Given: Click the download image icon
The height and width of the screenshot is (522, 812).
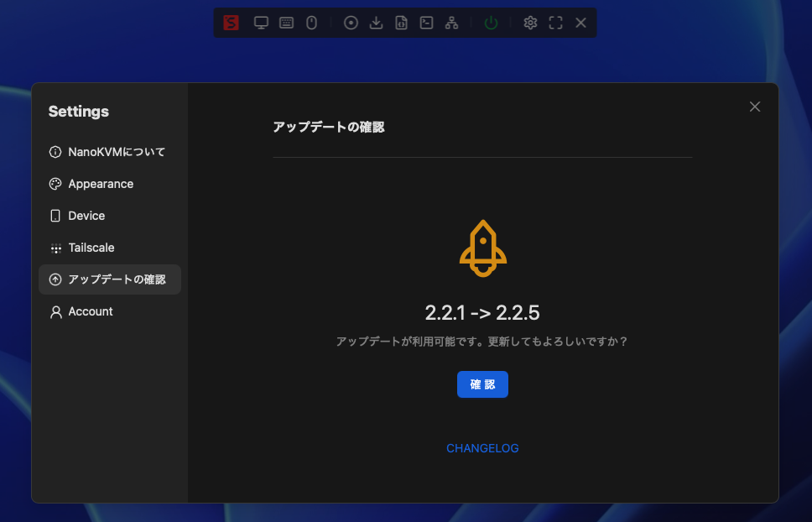Looking at the screenshot, I should 377,23.
